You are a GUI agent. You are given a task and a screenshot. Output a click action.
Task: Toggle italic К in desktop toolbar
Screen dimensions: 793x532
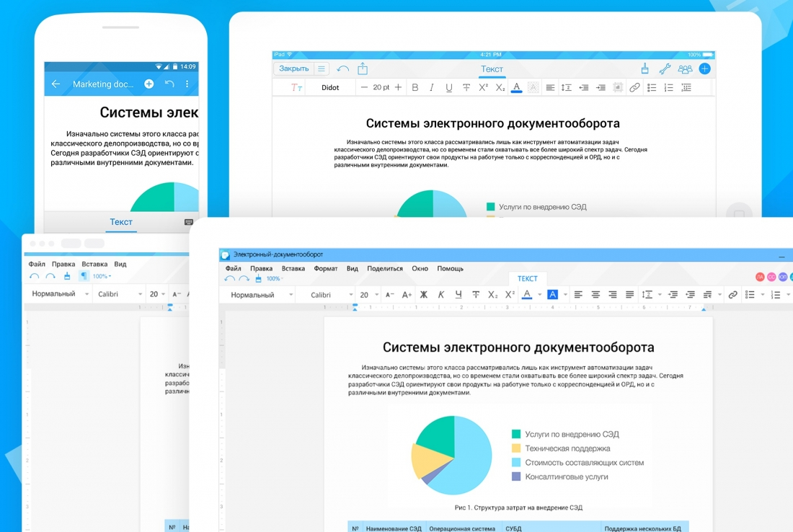point(441,295)
